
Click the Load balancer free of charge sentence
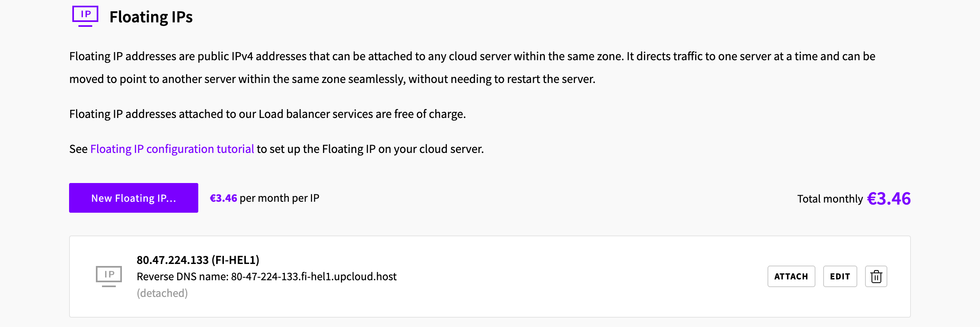pyautogui.click(x=267, y=114)
